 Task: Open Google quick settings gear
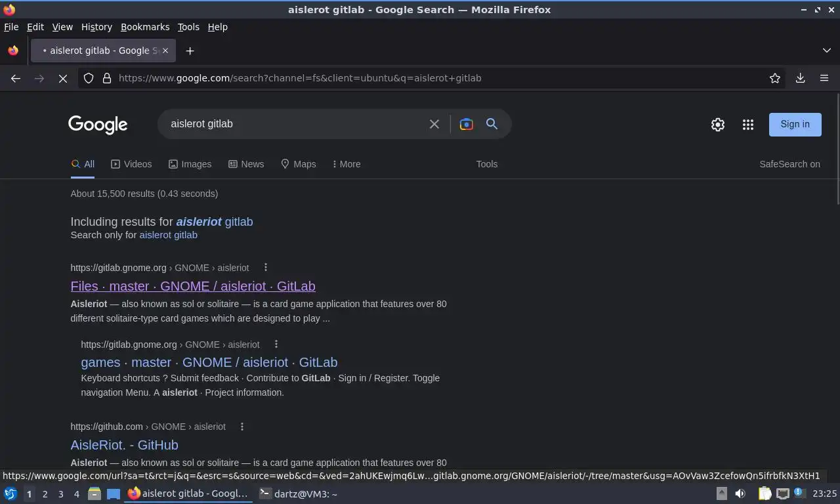(x=718, y=125)
